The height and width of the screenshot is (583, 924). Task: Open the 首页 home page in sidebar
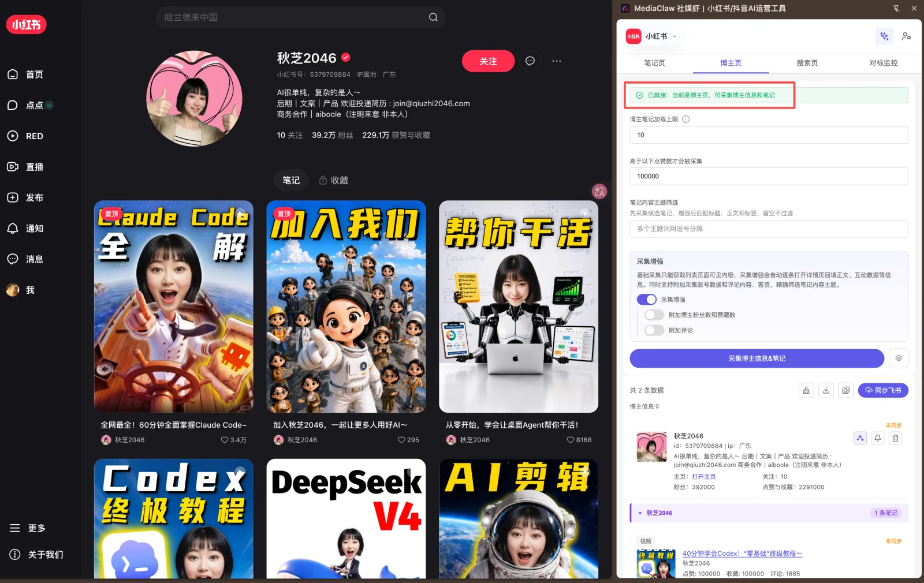tap(25, 74)
